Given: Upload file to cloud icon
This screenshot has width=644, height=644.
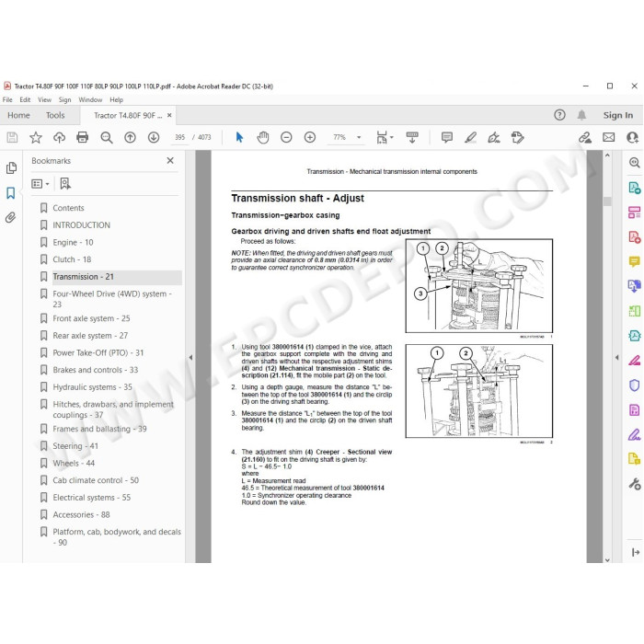Looking at the screenshot, I should point(59,137).
